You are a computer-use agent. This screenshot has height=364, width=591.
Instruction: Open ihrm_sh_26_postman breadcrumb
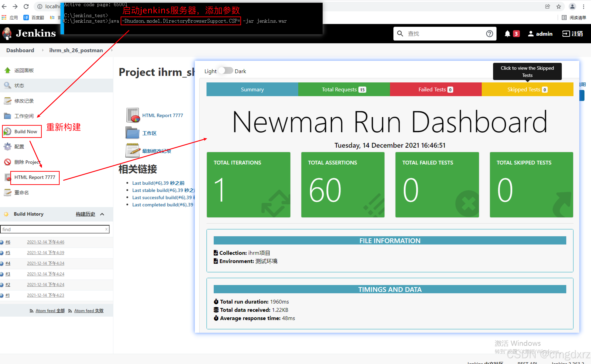tap(76, 50)
